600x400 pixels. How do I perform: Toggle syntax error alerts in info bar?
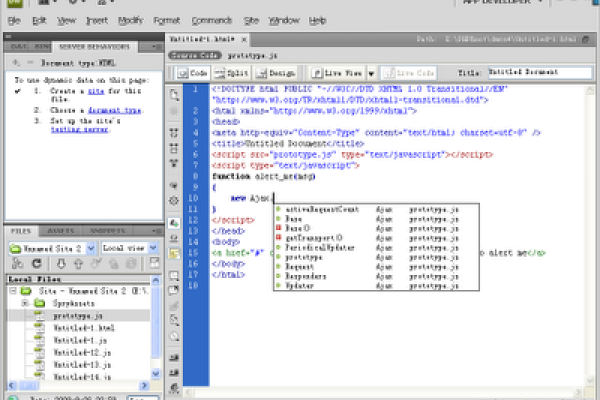click(174, 253)
